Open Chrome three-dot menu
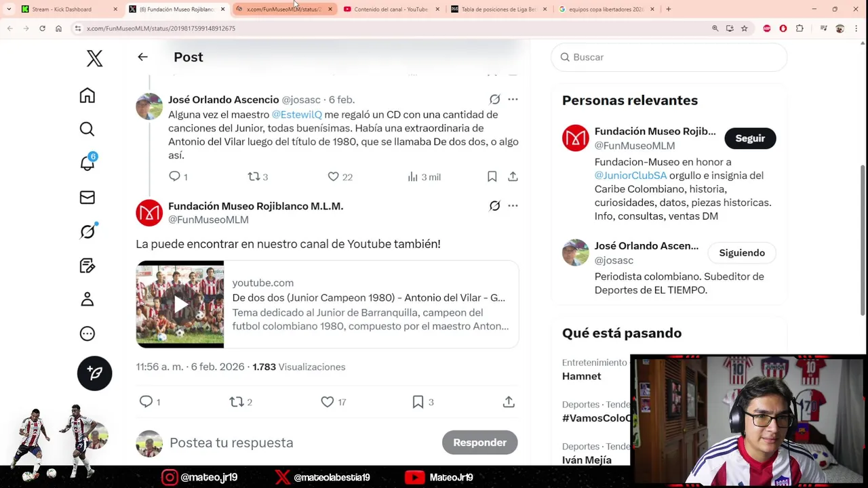 pyautogui.click(x=857, y=28)
